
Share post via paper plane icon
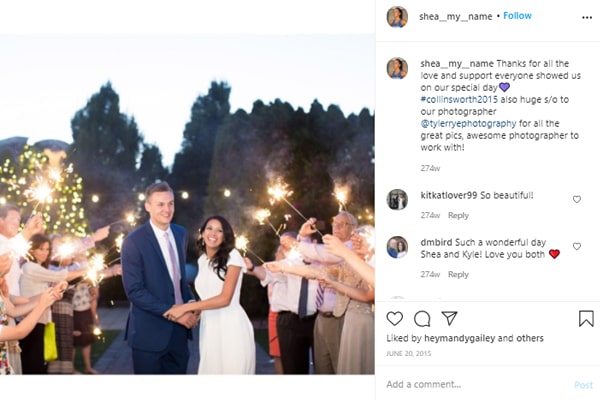(x=450, y=319)
